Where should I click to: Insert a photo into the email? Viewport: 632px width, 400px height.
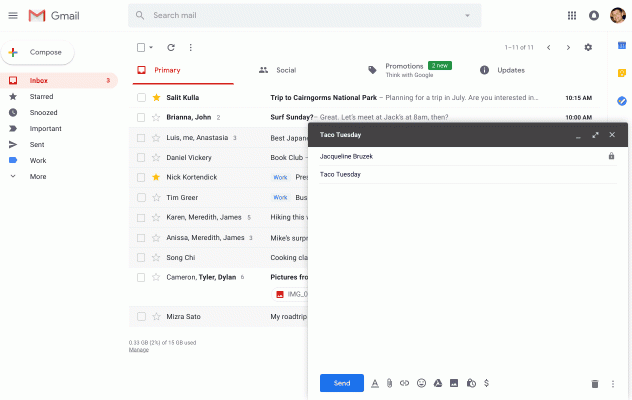coord(453,383)
